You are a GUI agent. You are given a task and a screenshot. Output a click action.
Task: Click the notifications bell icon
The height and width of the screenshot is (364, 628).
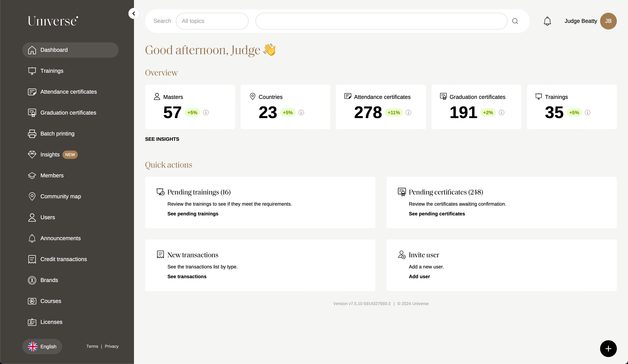click(x=547, y=21)
